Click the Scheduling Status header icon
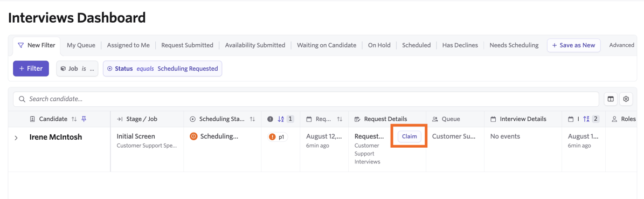 pos(192,119)
